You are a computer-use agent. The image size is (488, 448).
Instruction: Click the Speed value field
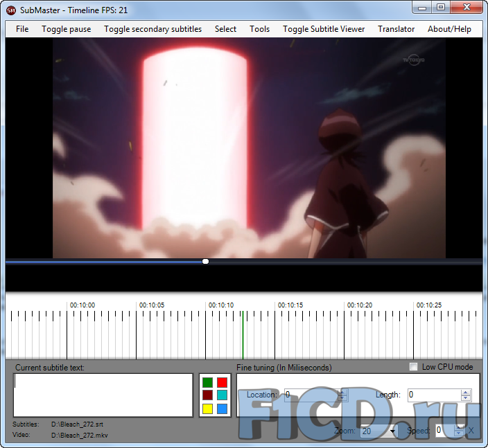pyautogui.click(x=444, y=431)
